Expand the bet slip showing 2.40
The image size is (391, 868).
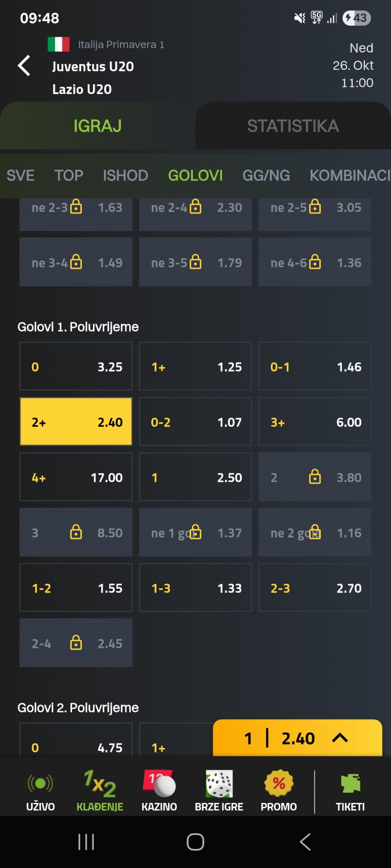[x=297, y=738]
